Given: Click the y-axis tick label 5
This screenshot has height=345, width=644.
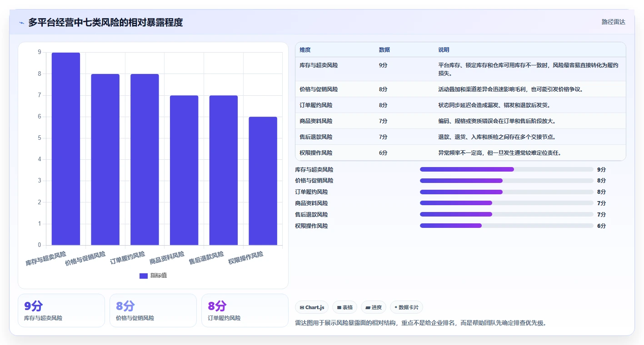Looking at the screenshot, I should tap(40, 138).
